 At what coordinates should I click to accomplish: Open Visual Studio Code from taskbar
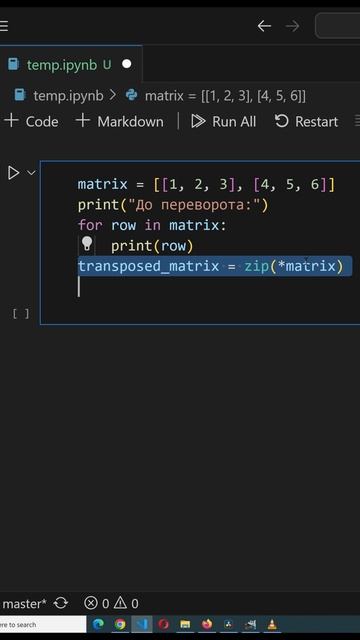tap(142, 624)
